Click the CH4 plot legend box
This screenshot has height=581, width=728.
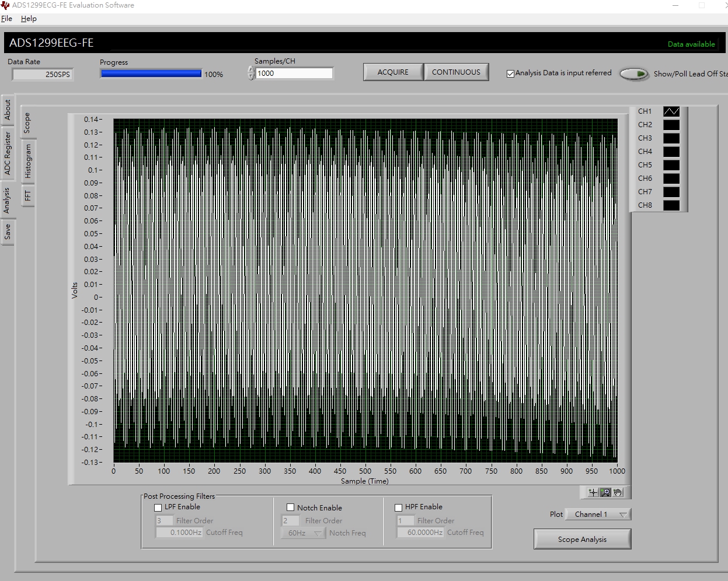click(671, 152)
